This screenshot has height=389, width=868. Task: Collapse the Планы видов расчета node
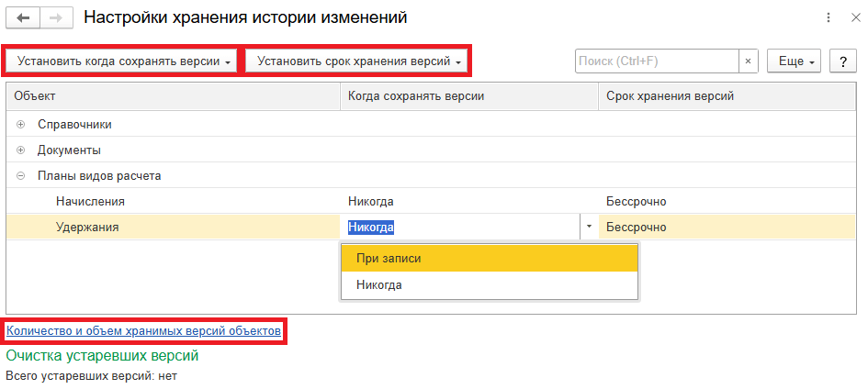point(20,175)
